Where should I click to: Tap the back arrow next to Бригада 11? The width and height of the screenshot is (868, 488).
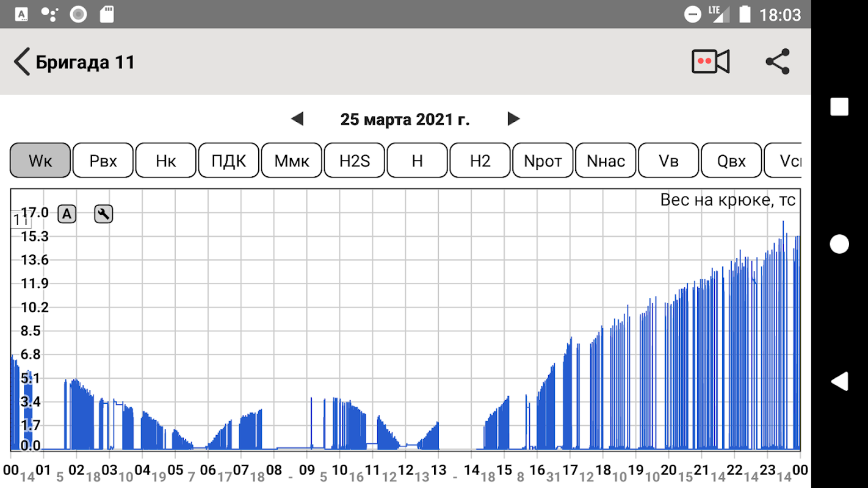tap(22, 62)
